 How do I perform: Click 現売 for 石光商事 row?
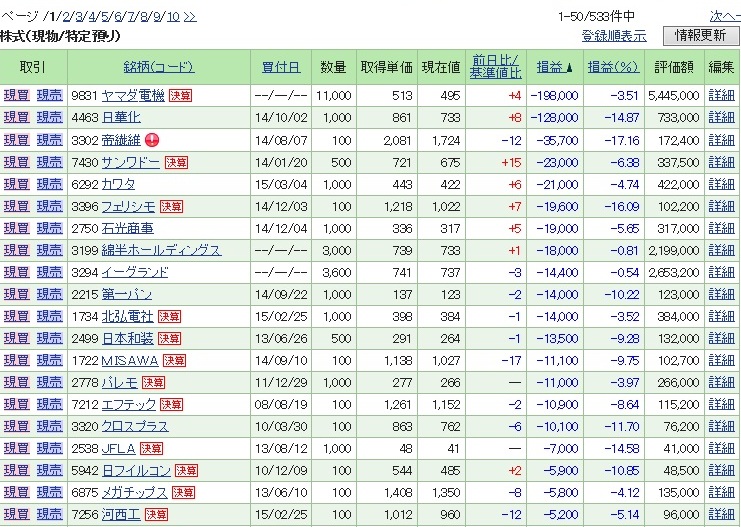[x=50, y=228]
